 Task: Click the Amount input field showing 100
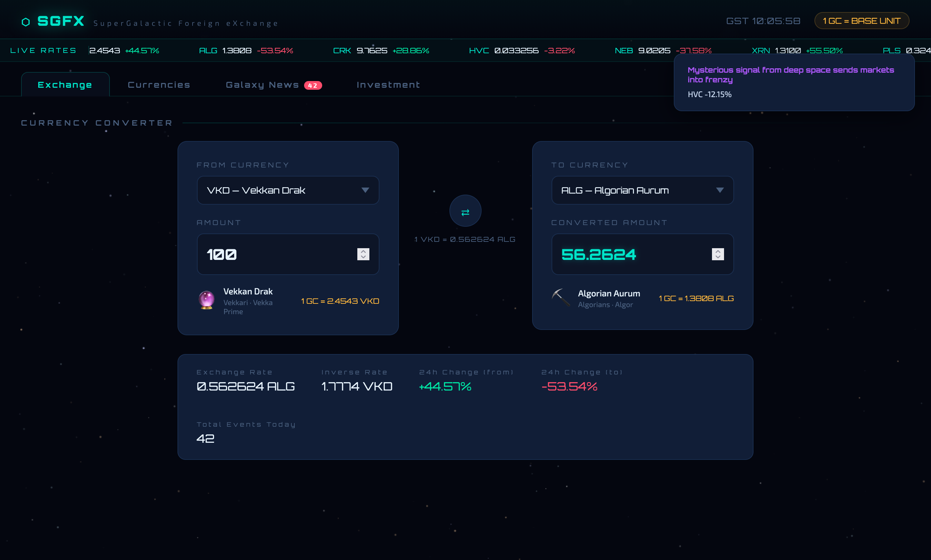[288, 254]
